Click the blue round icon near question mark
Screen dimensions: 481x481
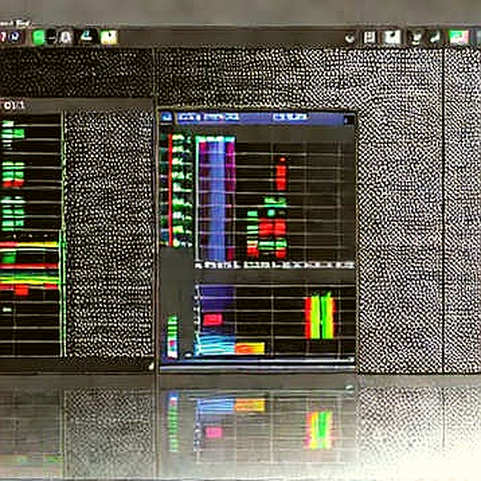point(15,37)
